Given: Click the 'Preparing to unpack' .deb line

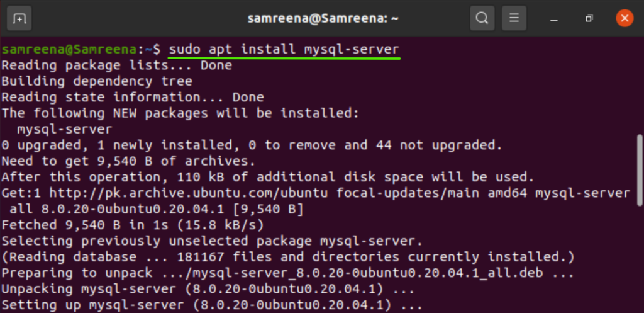Looking at the screenshot, I should pyautogui.click(x=287, y=273).
